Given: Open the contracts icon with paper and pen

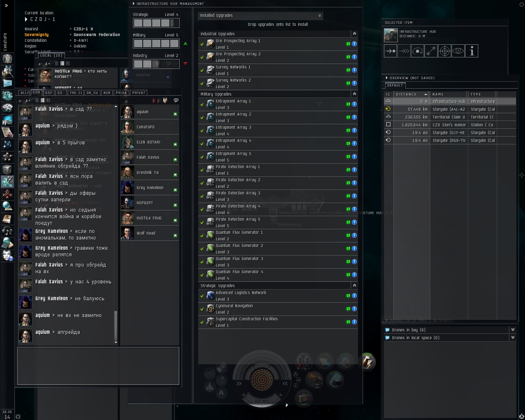Looking at the screenshot, I should (x=7, y=132).
